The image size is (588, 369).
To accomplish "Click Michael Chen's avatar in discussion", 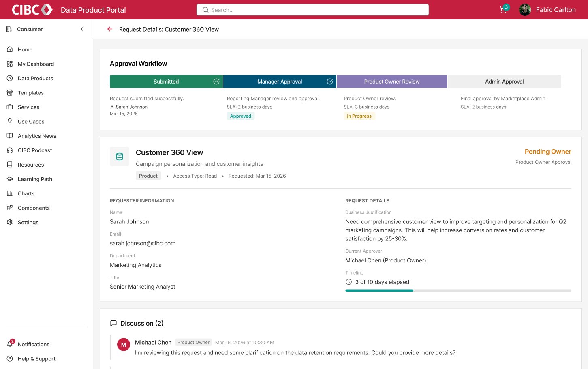I will coord(124,345).
